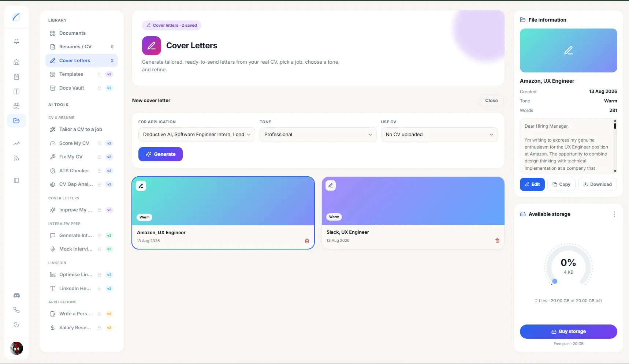Select the Amazon, UX Engineer card thumbnail
Viewport: 629px width, 364px height.
coord(223,201)
